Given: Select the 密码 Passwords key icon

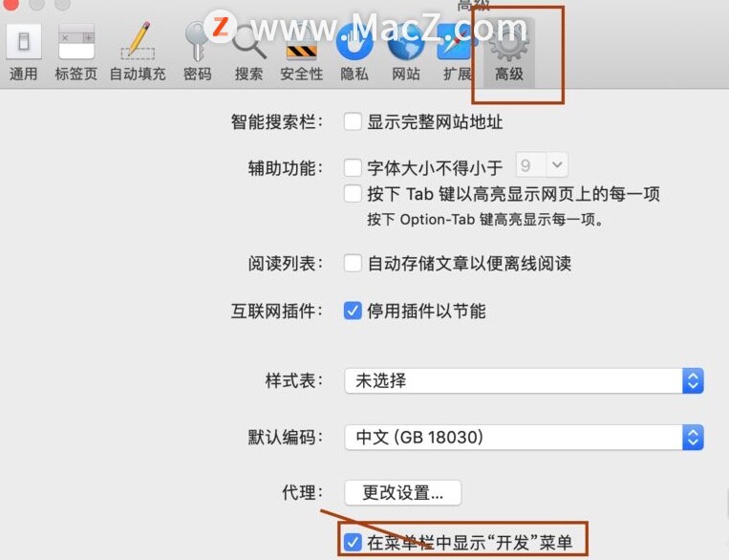Looking at the screenshot, I should coord(198,53).
